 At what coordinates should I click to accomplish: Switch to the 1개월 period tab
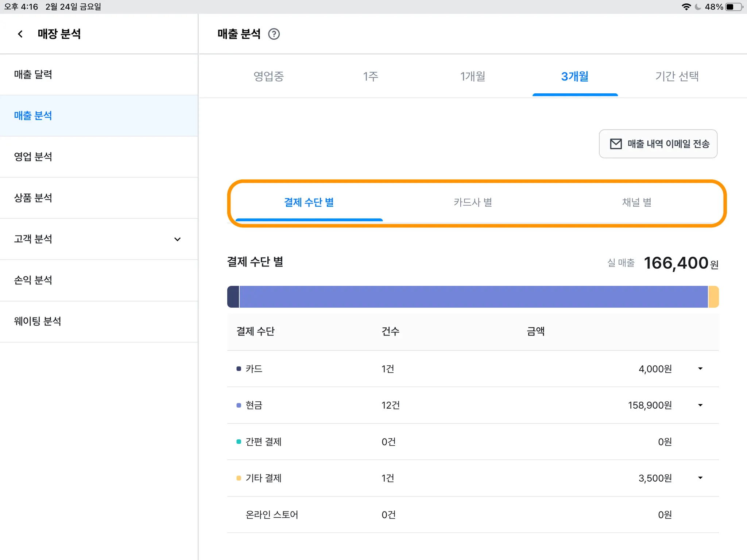(472, 76)
